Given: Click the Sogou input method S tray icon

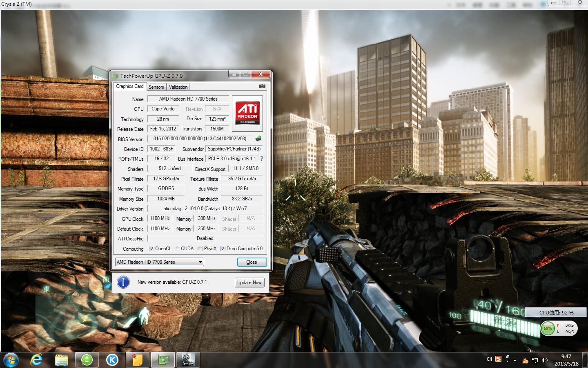Looking at the screenshot, I should coord(498,359).
